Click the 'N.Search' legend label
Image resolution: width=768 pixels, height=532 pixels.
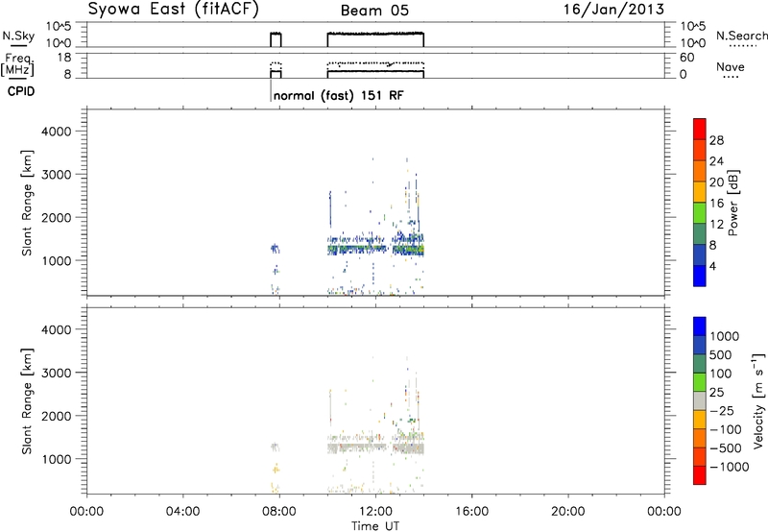[x=741, y=36]
